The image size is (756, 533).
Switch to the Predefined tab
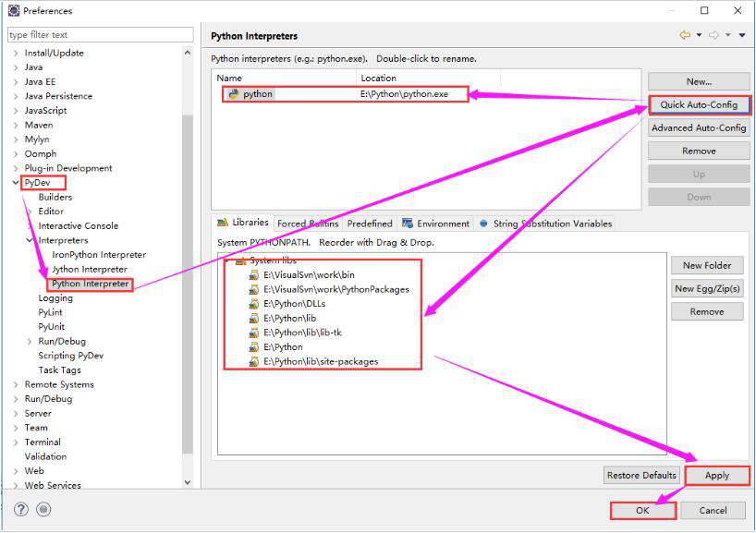click(x=370, y=224)
